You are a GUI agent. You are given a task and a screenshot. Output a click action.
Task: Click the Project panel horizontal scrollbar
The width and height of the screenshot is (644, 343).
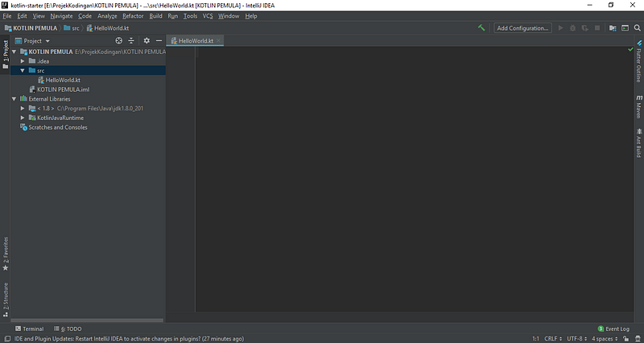(87, 320)
